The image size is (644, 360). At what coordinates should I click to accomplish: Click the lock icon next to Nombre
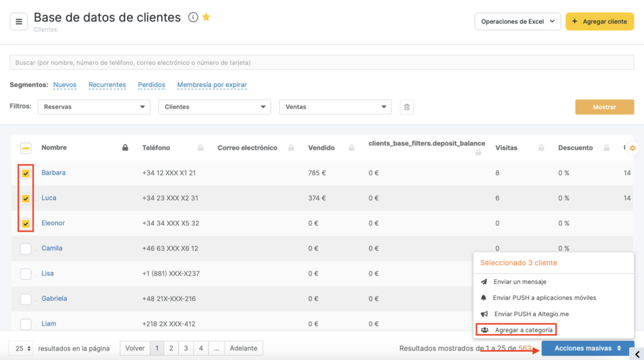coord(125,148)
